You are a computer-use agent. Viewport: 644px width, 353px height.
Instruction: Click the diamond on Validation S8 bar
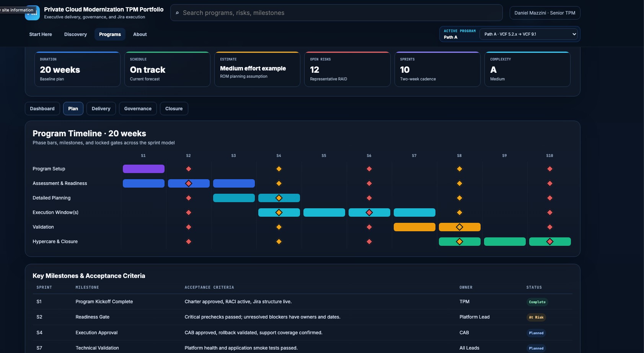[460, 227]
